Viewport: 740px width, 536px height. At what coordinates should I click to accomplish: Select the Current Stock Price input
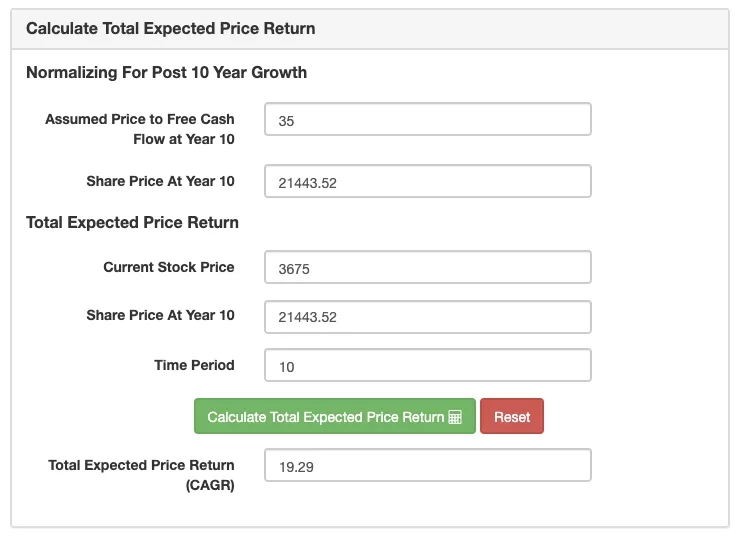[428, 268]
